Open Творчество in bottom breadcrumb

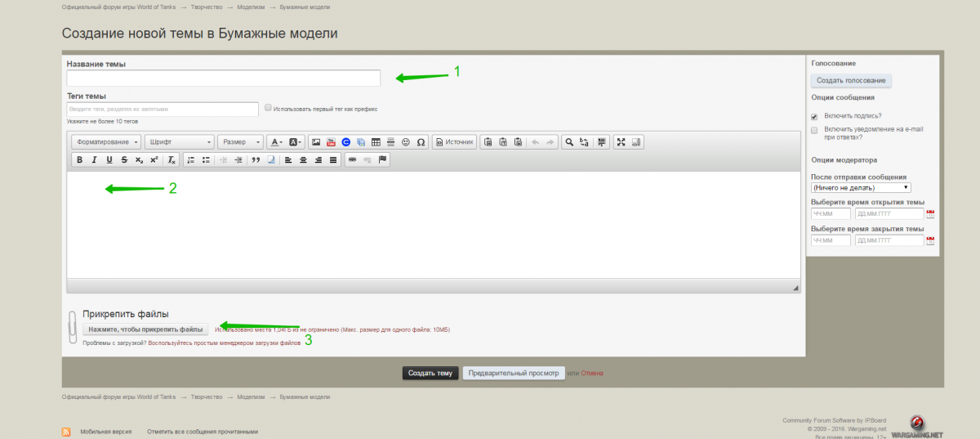click(x=207, y=396)
